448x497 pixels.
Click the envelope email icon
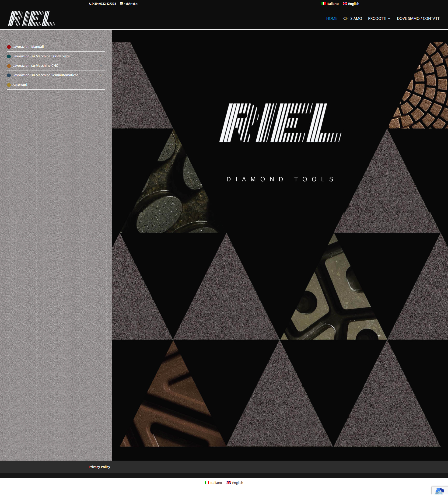121,3
